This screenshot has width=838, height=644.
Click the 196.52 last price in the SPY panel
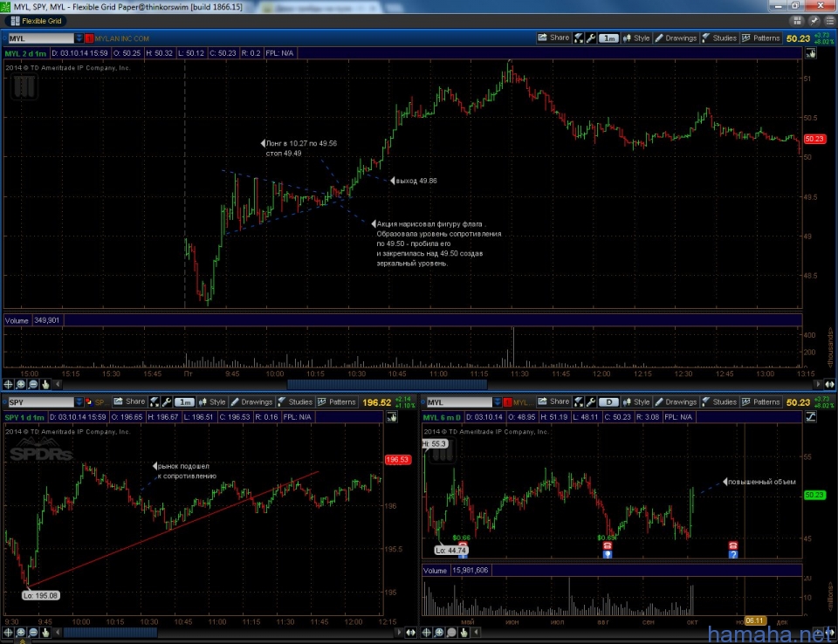tap(377, 402)
